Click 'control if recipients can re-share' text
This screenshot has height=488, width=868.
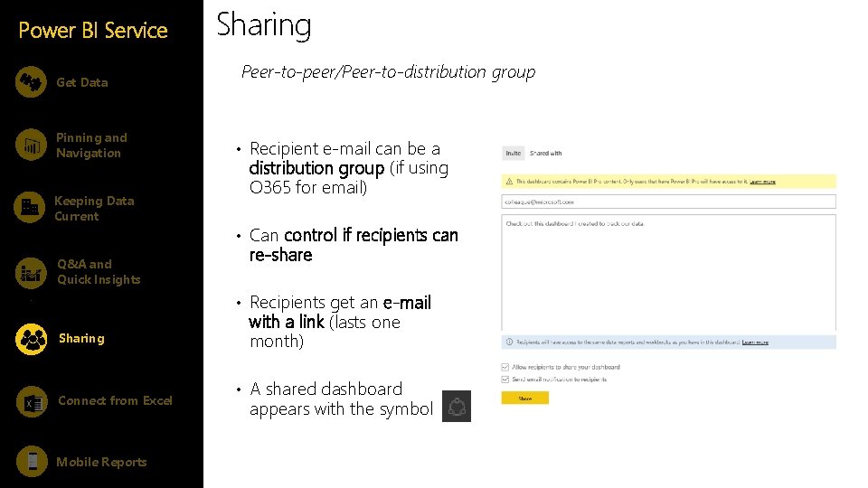(x=354, y=245)
